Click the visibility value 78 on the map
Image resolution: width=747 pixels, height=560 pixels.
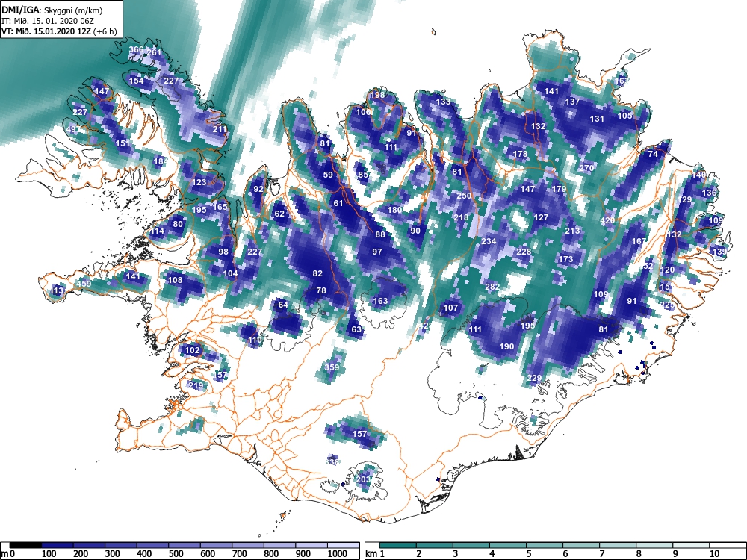(x=321, y=290)
